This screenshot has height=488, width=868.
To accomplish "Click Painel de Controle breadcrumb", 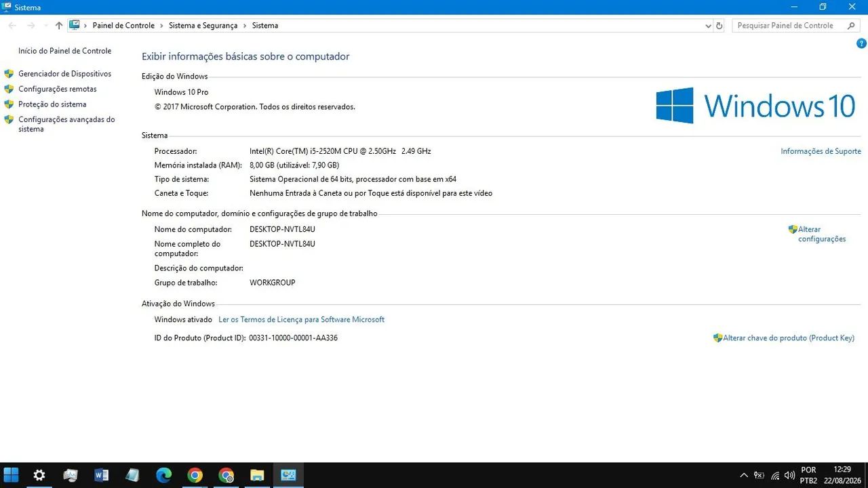I will pos(123,25).
